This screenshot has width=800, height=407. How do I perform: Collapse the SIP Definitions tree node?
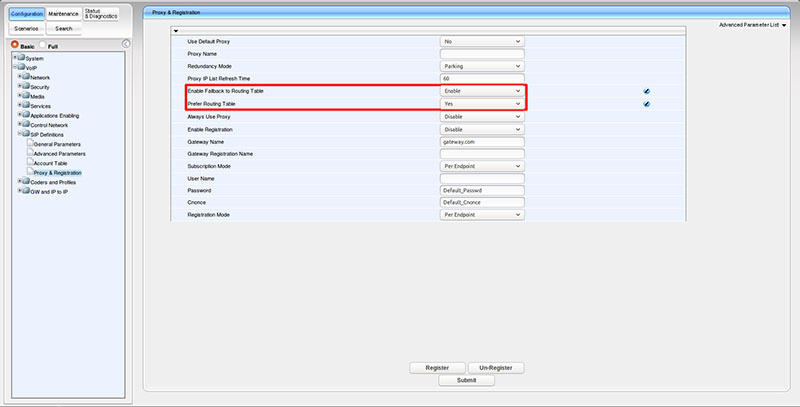coord(20,134)
